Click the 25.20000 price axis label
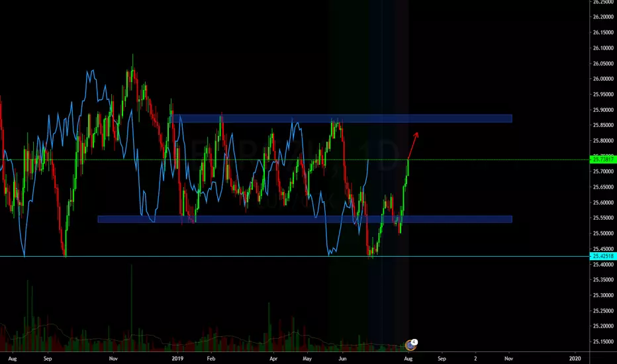Image resolution: width=617 pixels, height=364 pixels. [603, 326]
